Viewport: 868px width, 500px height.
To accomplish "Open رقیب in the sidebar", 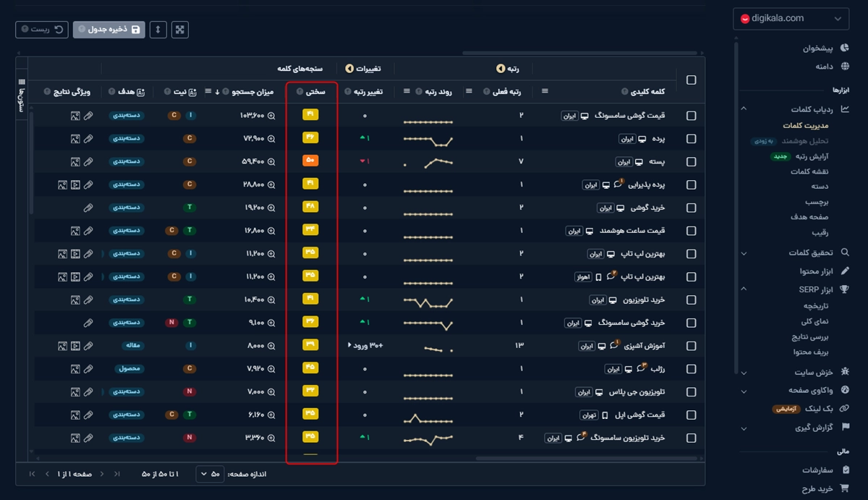I will 821,232.
